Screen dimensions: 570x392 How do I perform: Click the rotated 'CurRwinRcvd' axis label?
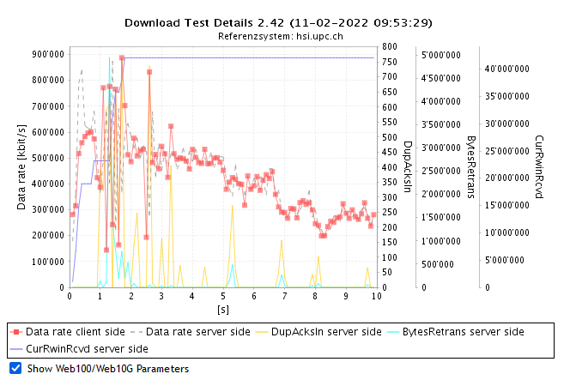coord(539,167)
